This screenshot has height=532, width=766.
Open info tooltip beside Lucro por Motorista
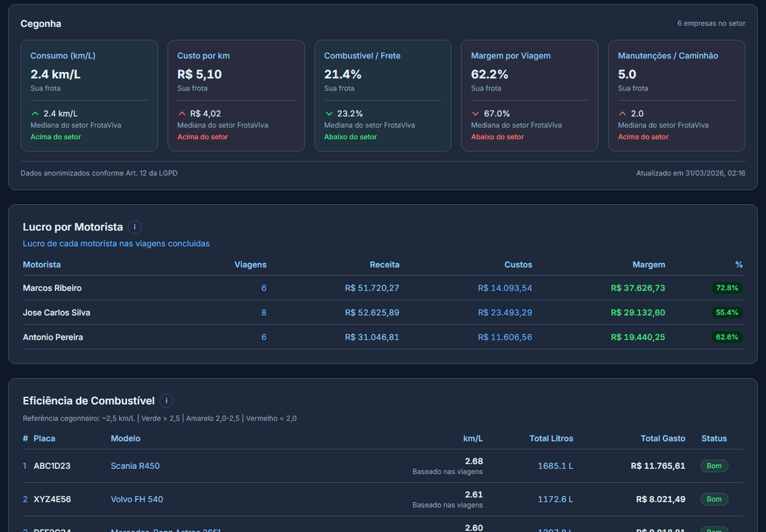tap(134, 227)
